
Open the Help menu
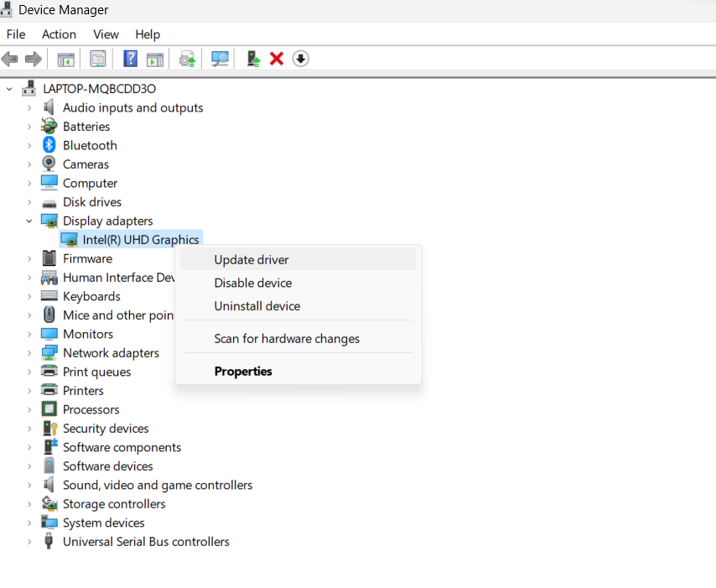pyautogui.click(x=148, y=34)
